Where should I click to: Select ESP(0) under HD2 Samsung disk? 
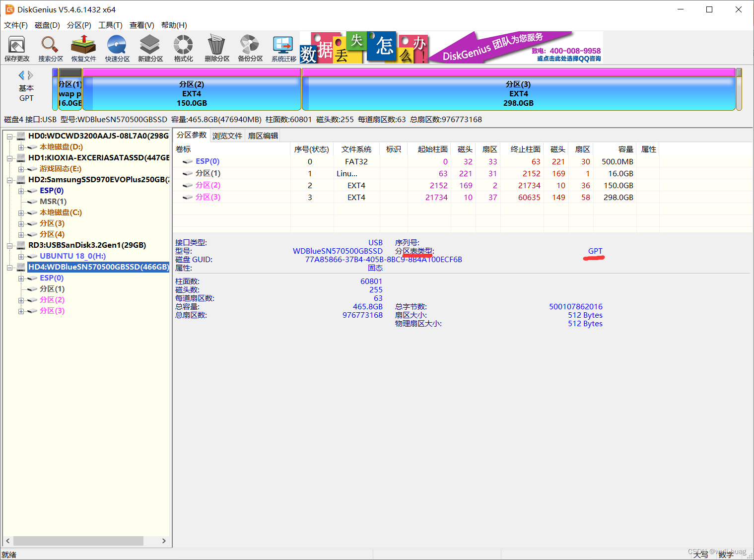[x=52, y=191]
